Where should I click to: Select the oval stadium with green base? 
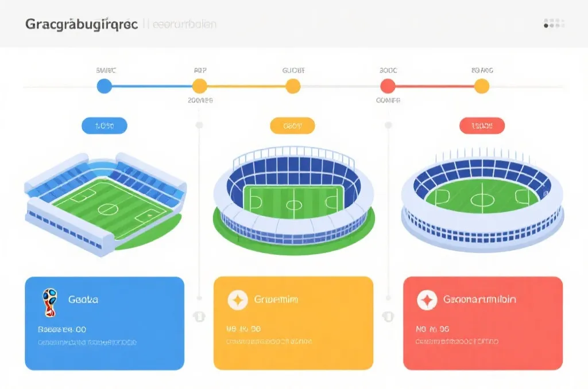pos(293,200)
